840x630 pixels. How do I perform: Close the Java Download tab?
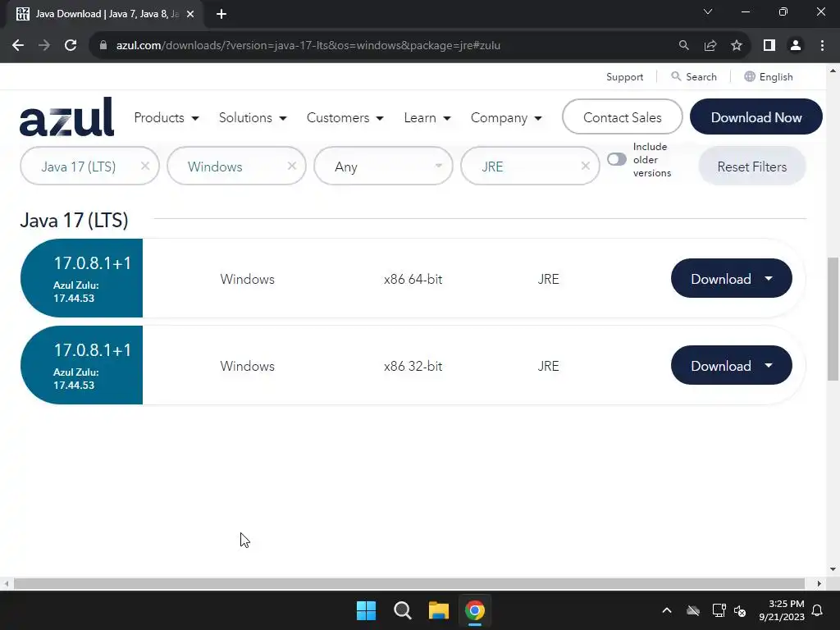[190, 14]
